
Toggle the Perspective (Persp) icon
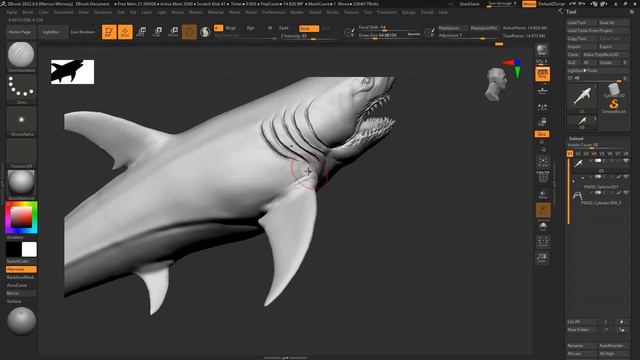(x=542, y=74)
